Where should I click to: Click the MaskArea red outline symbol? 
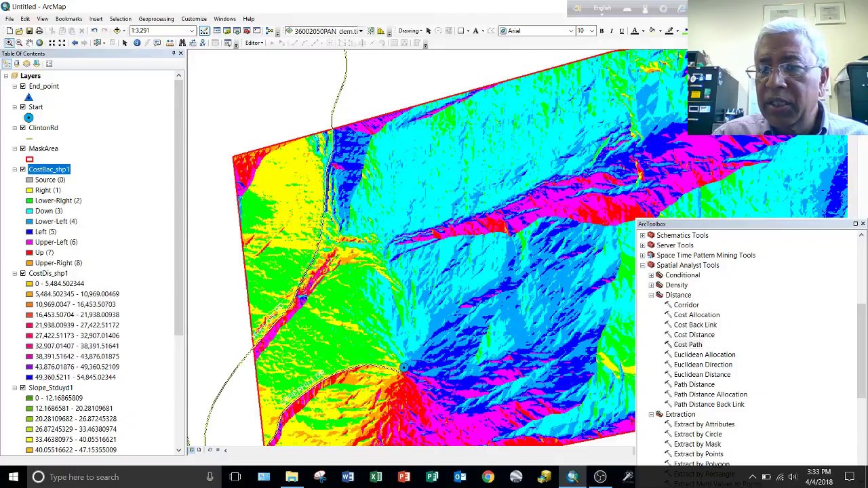(x=29, y=159)
